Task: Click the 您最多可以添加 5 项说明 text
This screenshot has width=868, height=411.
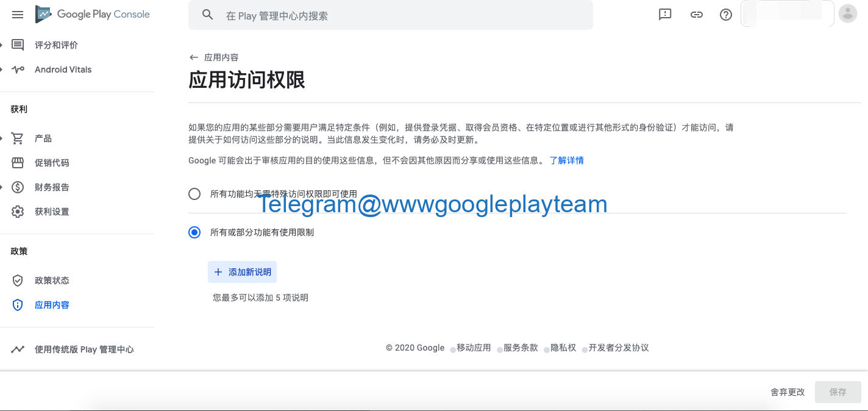Action: [x=260, y=298]
